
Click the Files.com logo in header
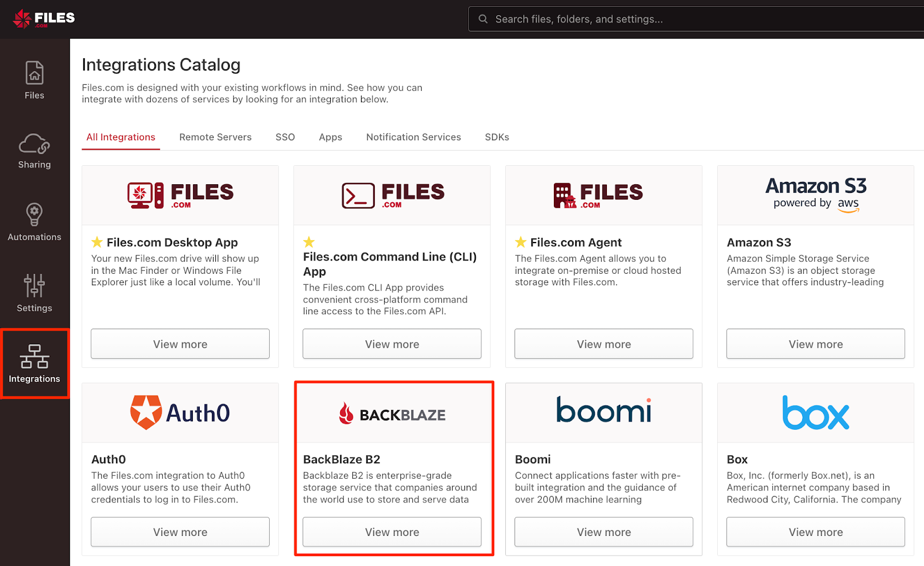click(44, 18)
